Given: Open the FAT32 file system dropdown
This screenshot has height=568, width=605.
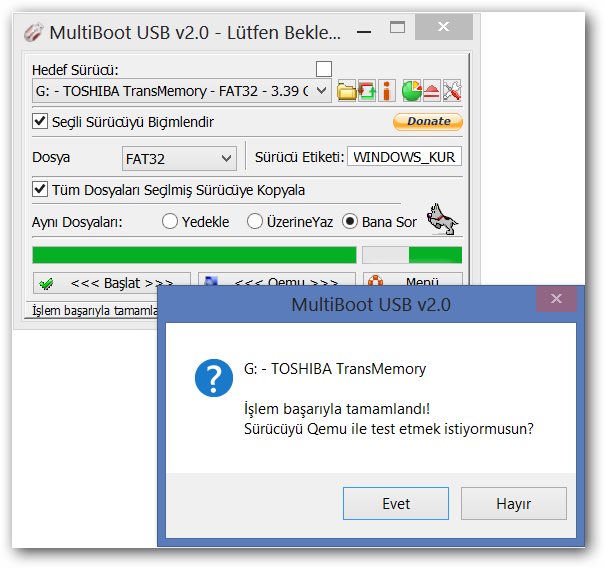Looking at the screenshot, I should point(179,158).
